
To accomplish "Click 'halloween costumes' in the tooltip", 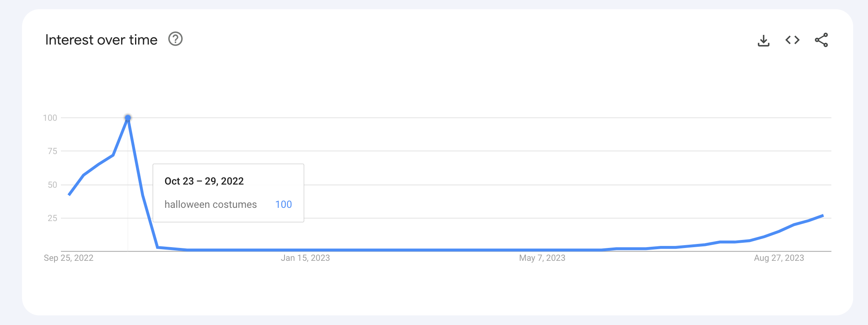I will (210, 205).
